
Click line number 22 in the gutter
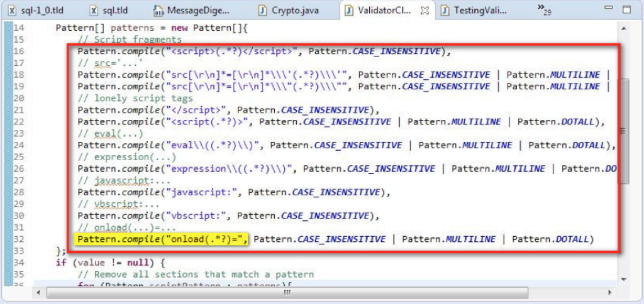point(19,122)
